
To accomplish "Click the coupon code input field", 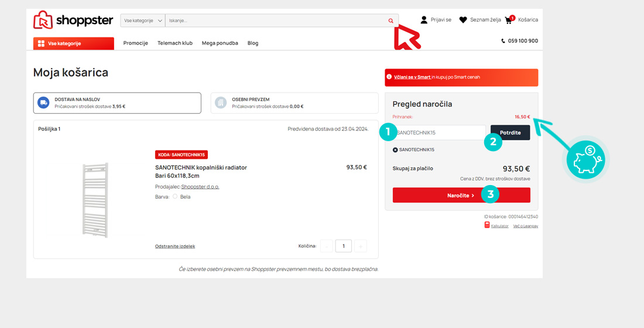I will point(439,133).
